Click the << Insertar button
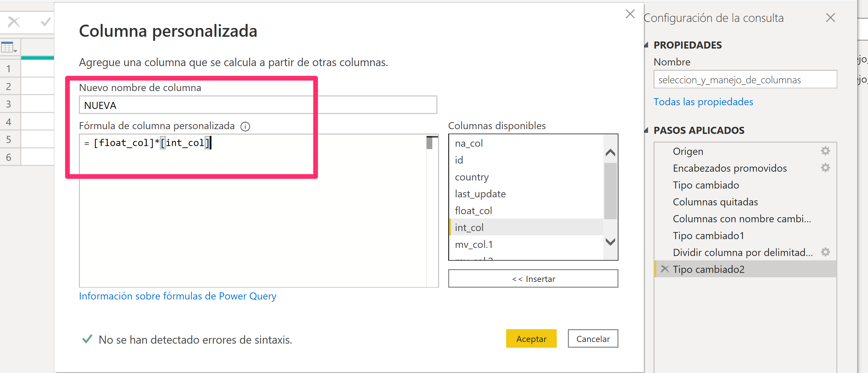 (533, 279)
